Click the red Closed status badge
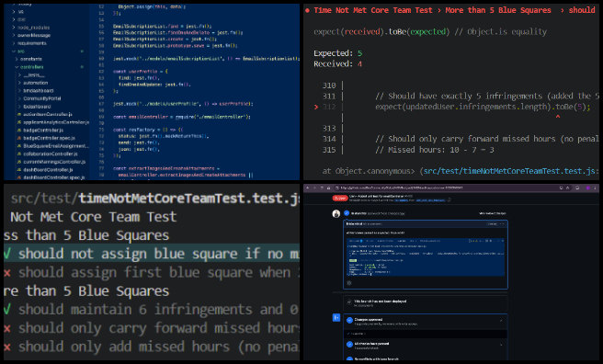603x364 pixels. pyautogui.click(x=340, y=198)
